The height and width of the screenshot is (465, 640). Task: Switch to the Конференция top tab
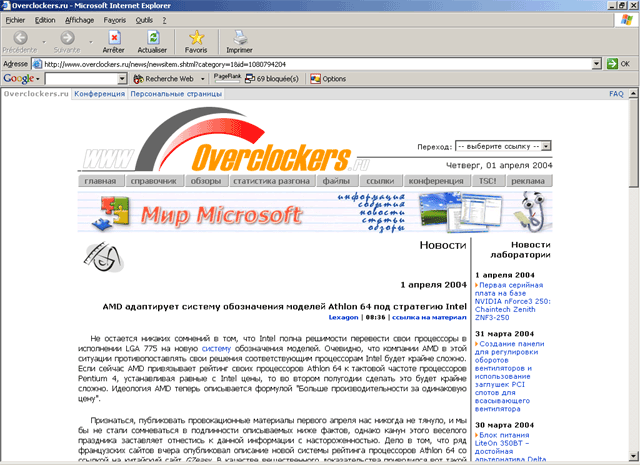tap(99, 94)
